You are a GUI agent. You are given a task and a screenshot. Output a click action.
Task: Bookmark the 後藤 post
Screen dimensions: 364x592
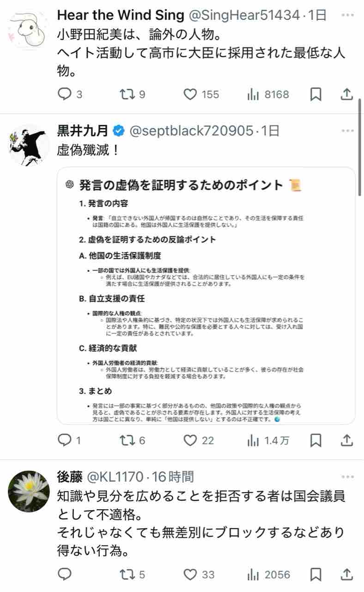pyautogui.click(x=315, y=574)
